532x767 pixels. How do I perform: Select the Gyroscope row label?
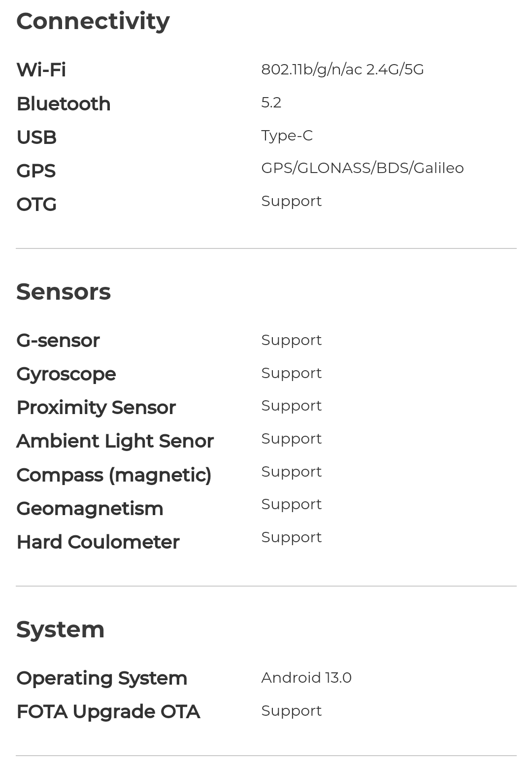(66, 375)
